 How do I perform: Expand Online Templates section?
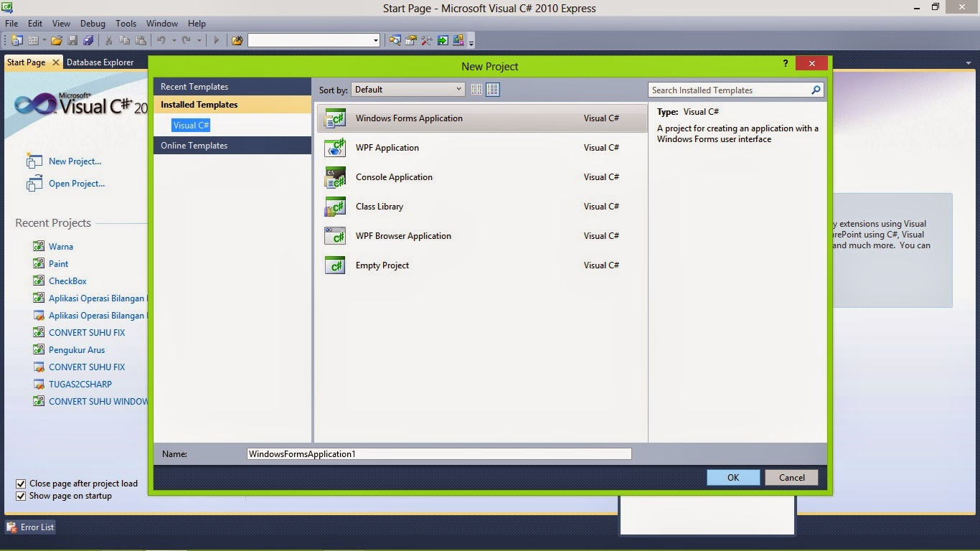(232, 145)
